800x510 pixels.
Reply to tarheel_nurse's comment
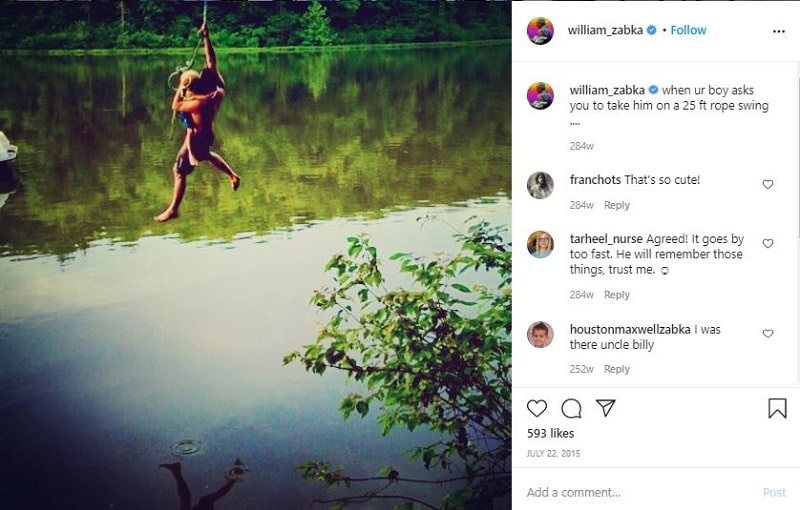[617, 295]
